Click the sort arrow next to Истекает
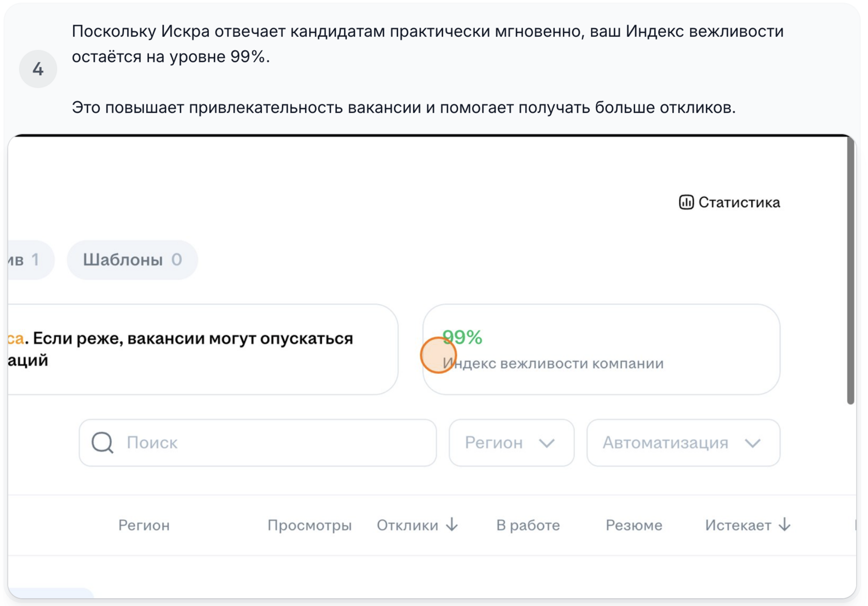This screenshot has width=868, height=606. click(x=785, y=525)
